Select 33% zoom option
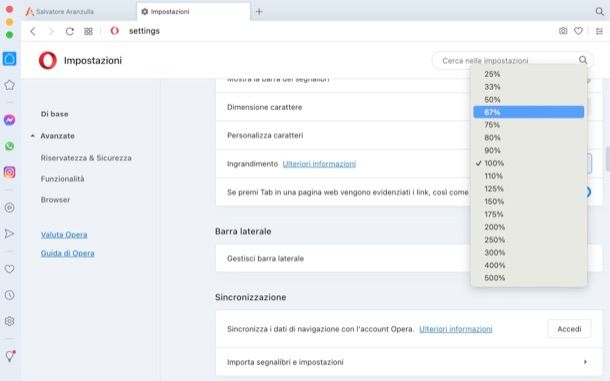610x381 pixels. (x=528, y=87)
